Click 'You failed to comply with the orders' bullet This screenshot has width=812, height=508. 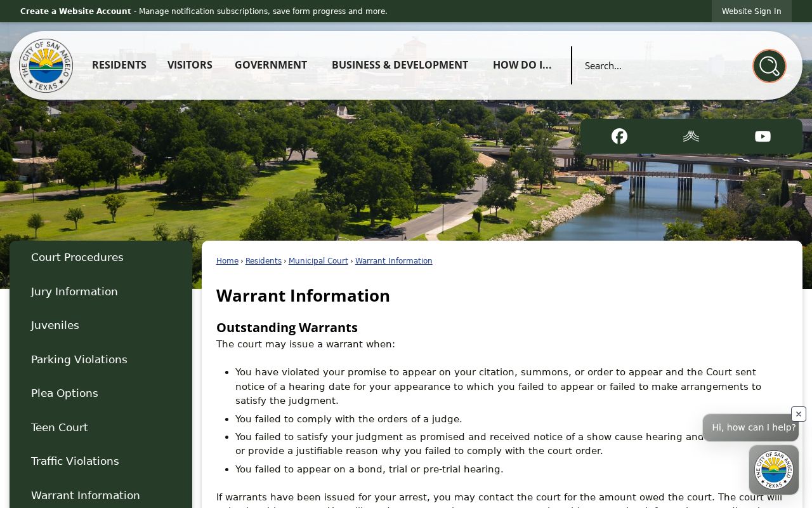click(x=348, y=419)
